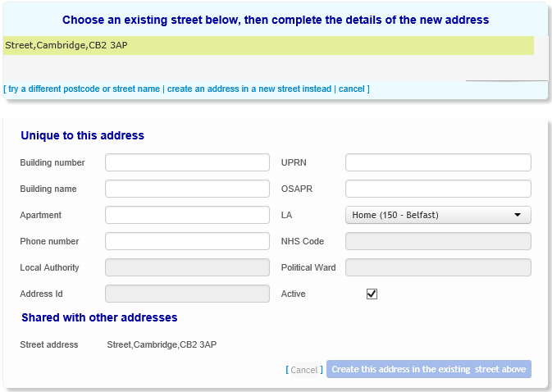
Task: Click the Building number input field
Action: [x=187, y=162]
